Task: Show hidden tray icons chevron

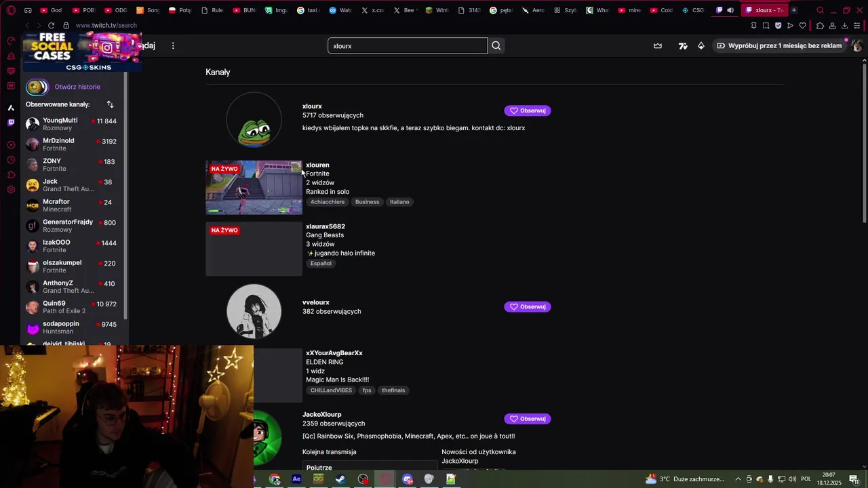Action: 738,479
